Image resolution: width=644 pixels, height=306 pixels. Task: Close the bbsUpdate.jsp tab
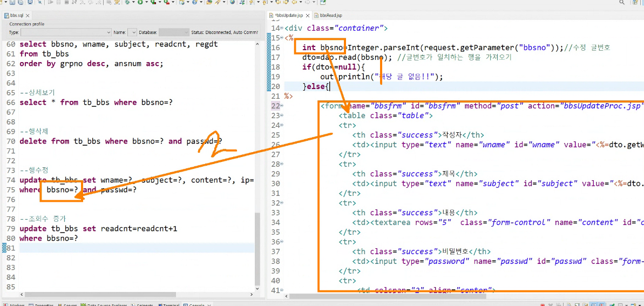point(307,15)
